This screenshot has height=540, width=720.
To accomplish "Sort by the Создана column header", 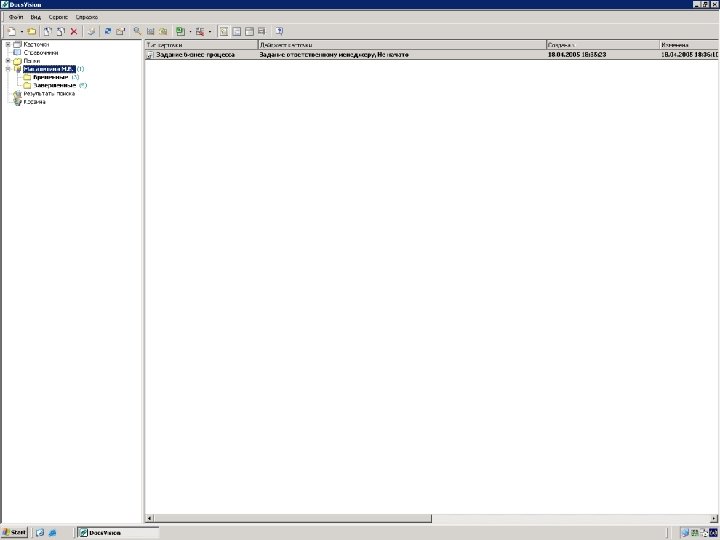I will click(603, 45).
